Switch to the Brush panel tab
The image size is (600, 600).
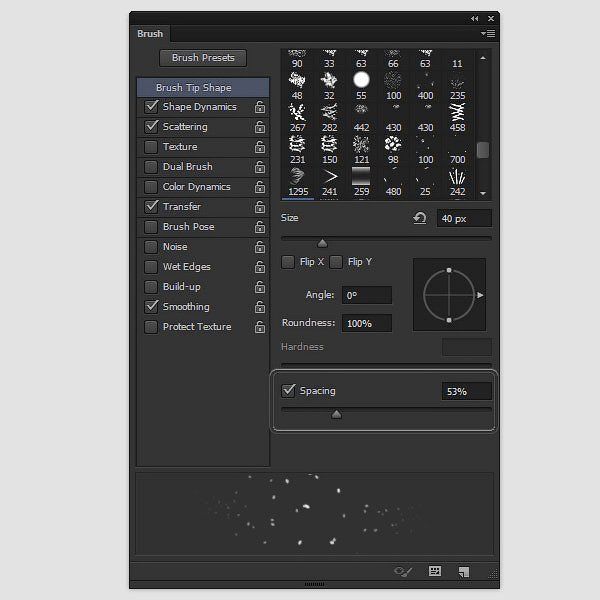tap(150, 34)
